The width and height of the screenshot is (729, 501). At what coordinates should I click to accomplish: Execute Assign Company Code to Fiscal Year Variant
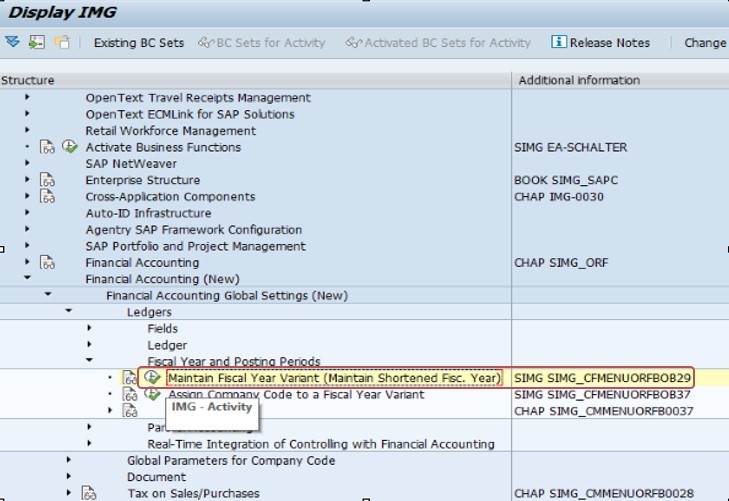pos(152,394)
